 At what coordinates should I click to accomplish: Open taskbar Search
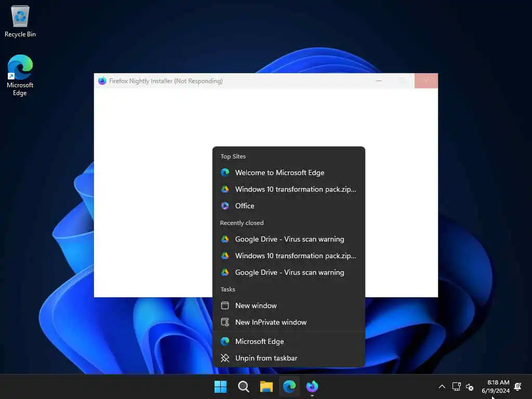(x=243, y=387)
